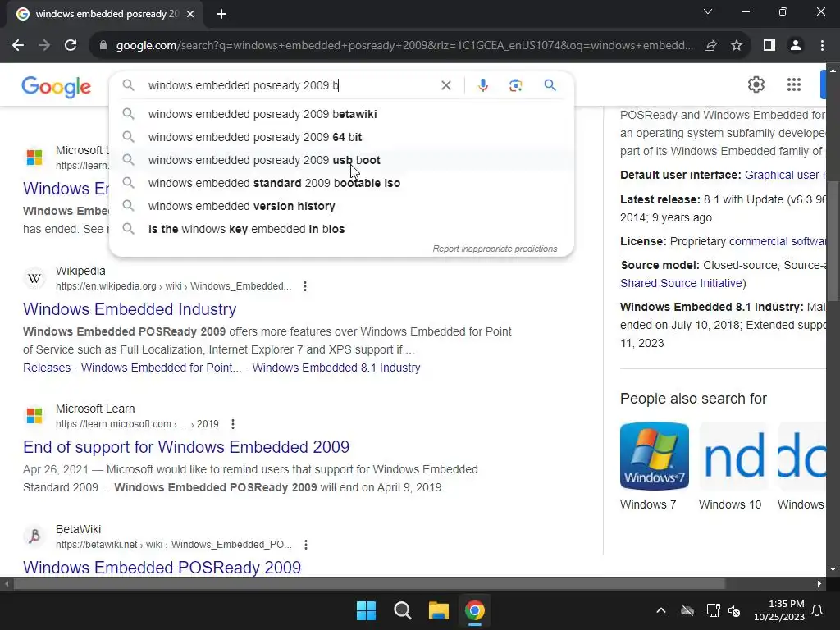Search by image with Google Lens
Viewport: 840px width, 630px height.
tap(515, 85)
